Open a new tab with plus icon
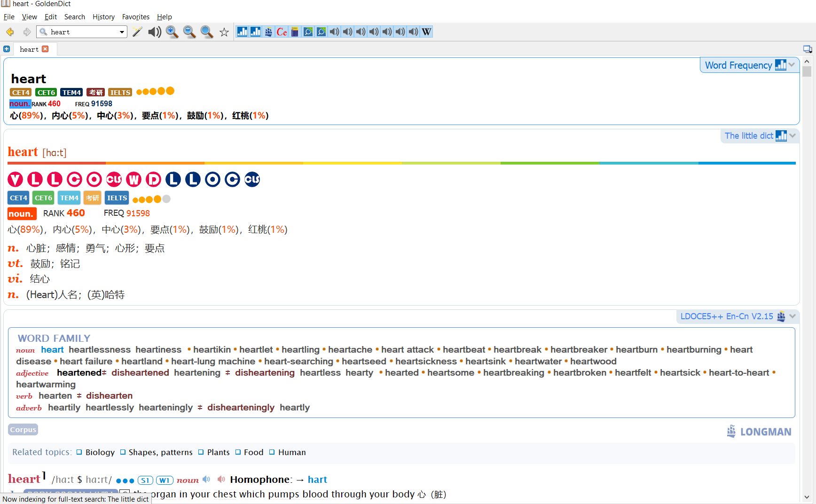 click(x=7, y=49)
